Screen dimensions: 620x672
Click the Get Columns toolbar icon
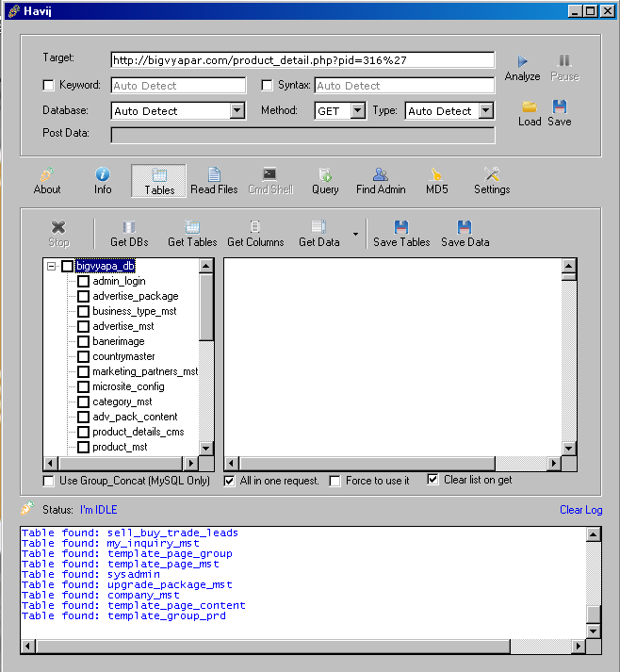tap(255, 227)
